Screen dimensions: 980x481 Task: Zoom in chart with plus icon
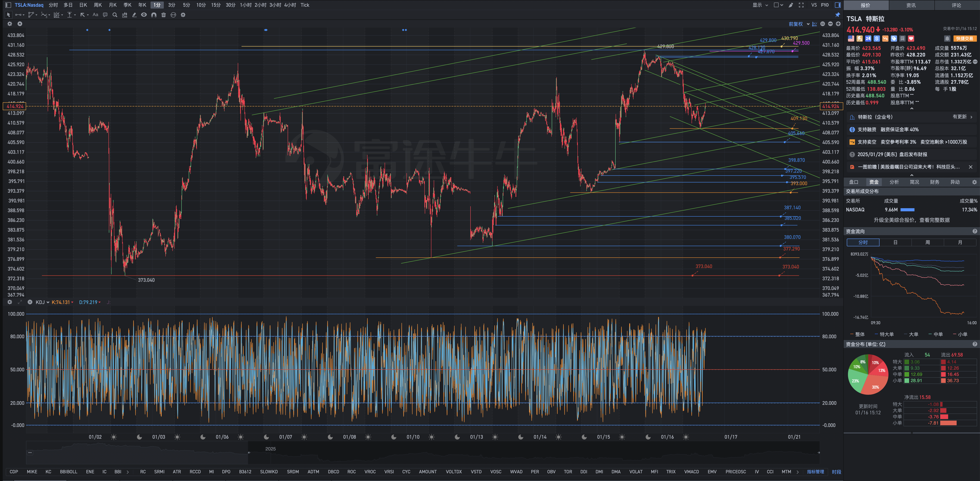pos(838,24)
